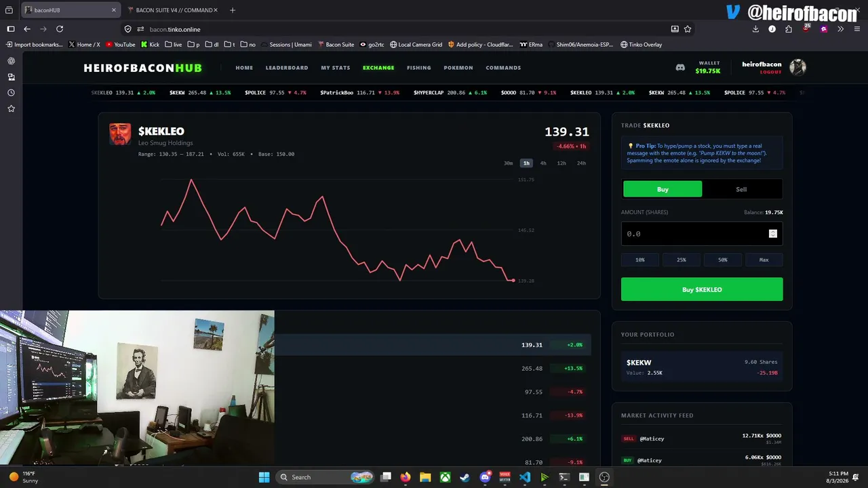Open the Discord link icon in site header
Screen dimensions: 868x488
(680, 68)
